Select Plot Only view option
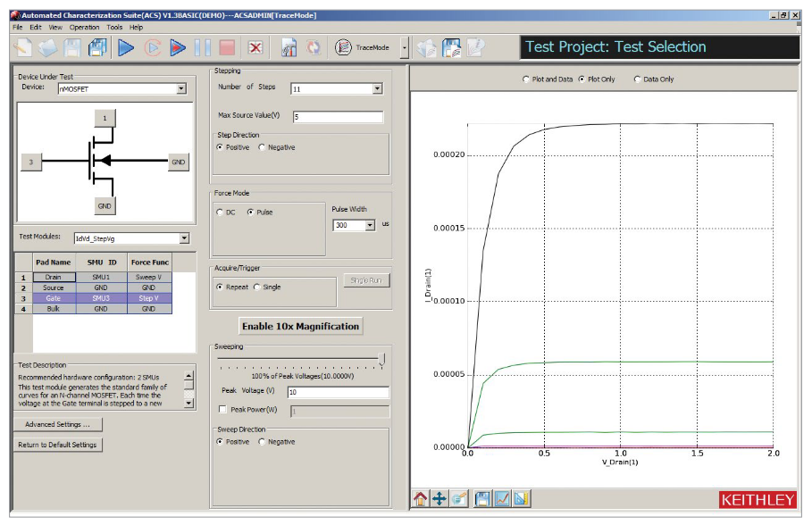The width and height of the screenshot is (812, 525). (582, 79)
